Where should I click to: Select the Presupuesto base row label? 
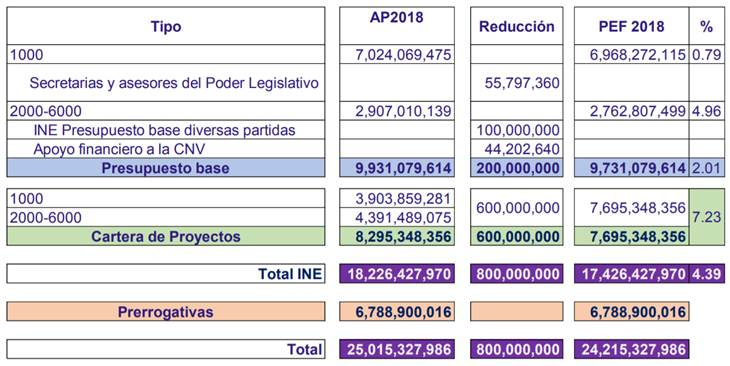point(166,168)
